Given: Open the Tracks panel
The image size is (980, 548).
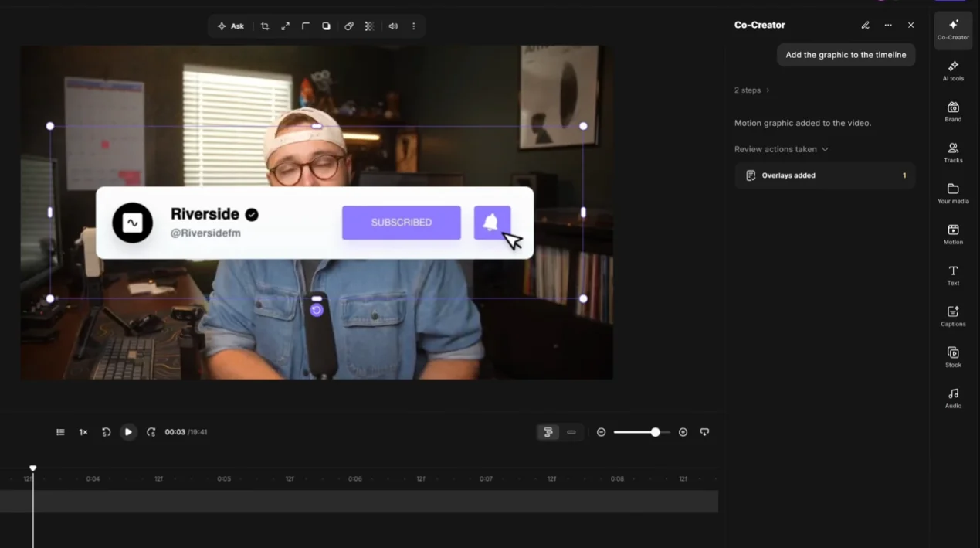Looking at the screenshot, I should tap(953, 153).
